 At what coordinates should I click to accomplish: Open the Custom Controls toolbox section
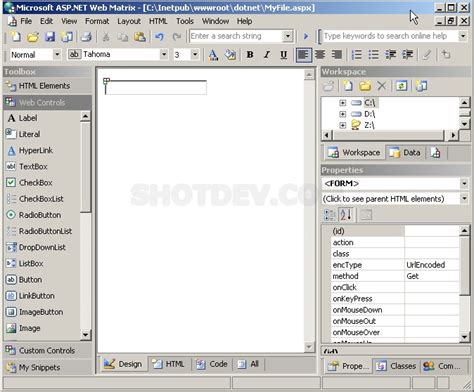(x=47, y=350)
